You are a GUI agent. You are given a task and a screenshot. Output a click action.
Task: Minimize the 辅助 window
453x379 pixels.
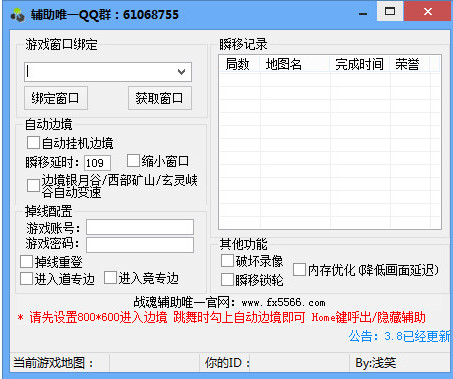point(363,13)
